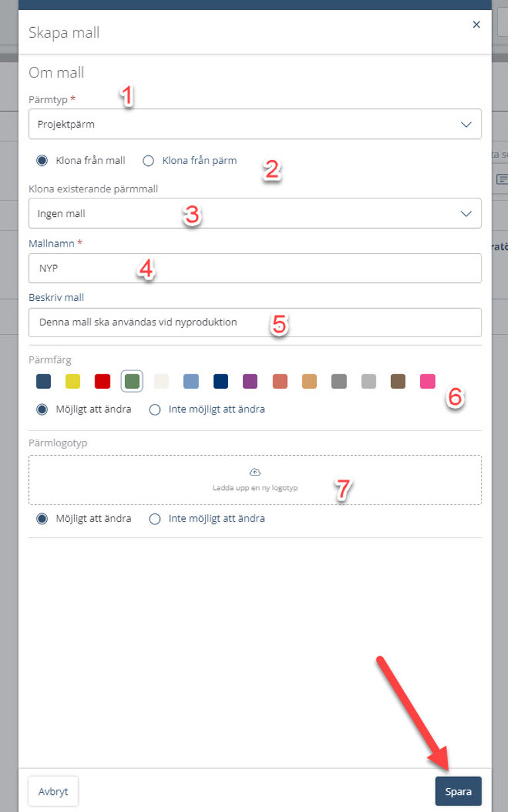Choose 'Inte möjligt att ändra' under Pärmlogotyp
The width and height of the screenshot is (508, 812).
pos(155,518)
